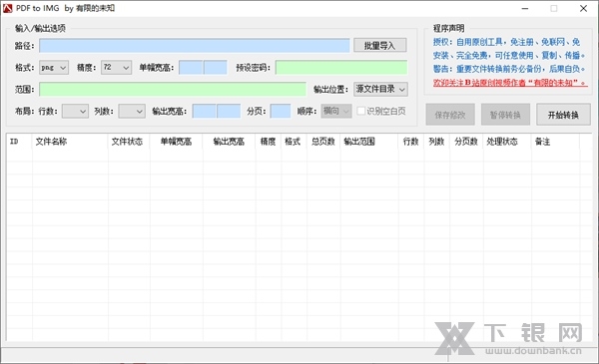Click the 输出范围 column header
This screenshot has width=599, height=364.
point(369,142)
